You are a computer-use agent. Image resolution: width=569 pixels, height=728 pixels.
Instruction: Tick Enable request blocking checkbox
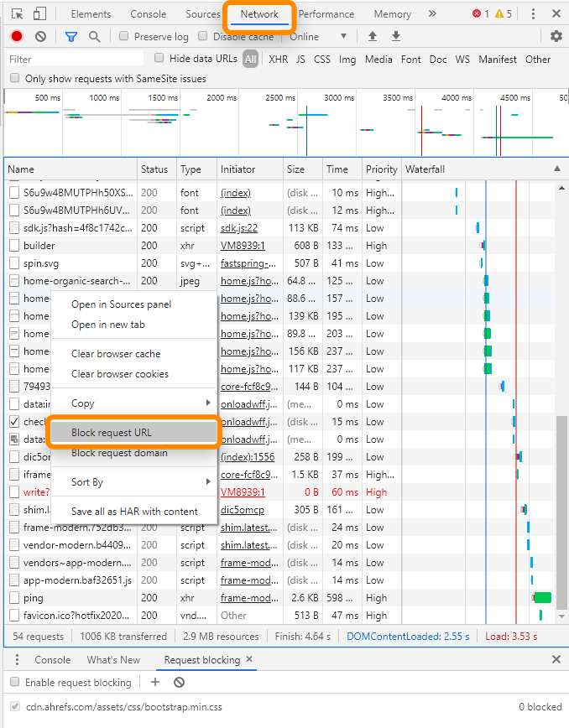point(16,682)
